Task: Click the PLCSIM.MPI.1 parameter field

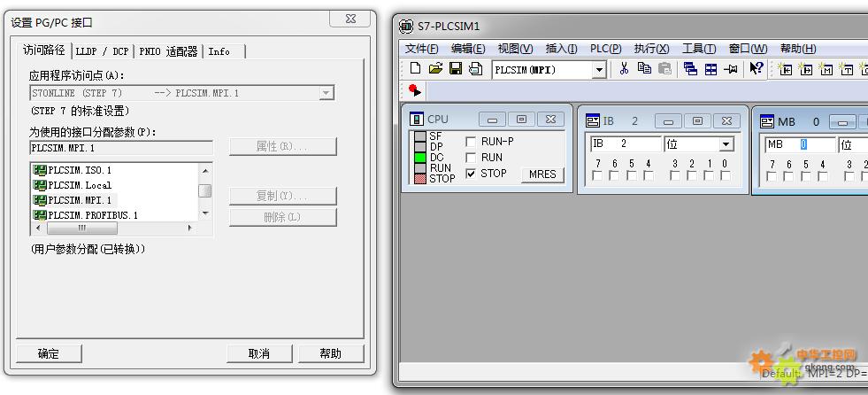Action: pos(121,148)
